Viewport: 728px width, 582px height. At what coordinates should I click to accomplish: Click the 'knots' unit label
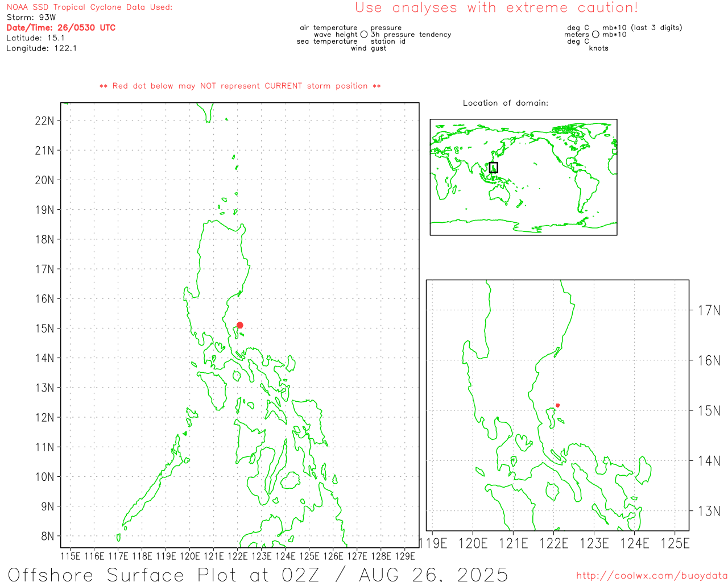(599, 48)
